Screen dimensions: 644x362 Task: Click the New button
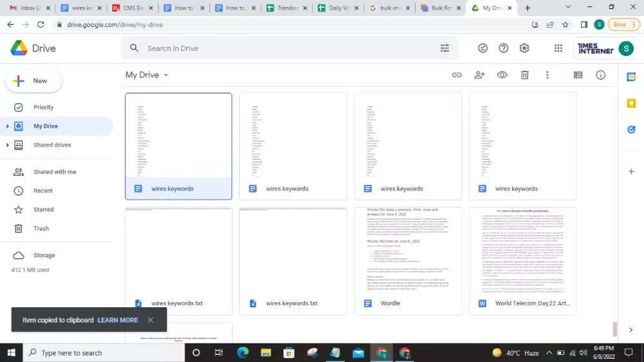coord(33,81)
